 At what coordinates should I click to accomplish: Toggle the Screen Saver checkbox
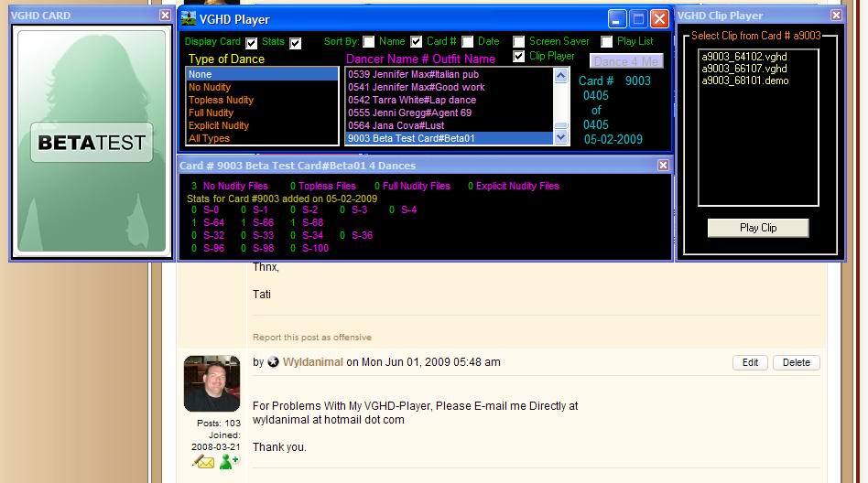(x=519, y=42)
